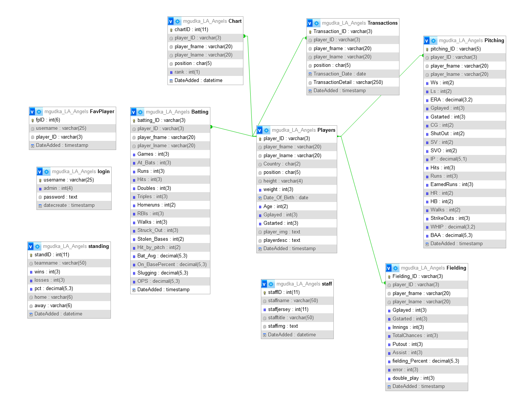Click 'datecreate : timestamp' row in login
This screenshot has width=532, height=404.
(x=74, y=205)
